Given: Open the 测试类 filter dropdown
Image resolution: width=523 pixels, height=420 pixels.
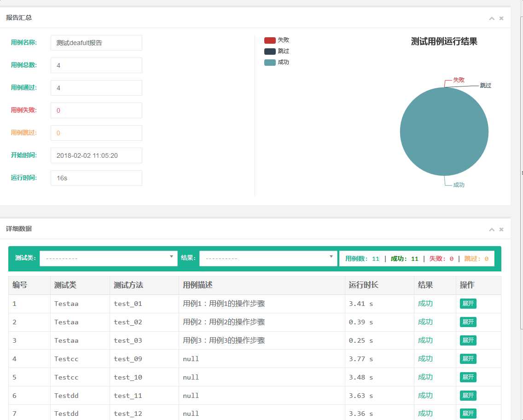Looking at the screenshot, I should tap(108, 259).
